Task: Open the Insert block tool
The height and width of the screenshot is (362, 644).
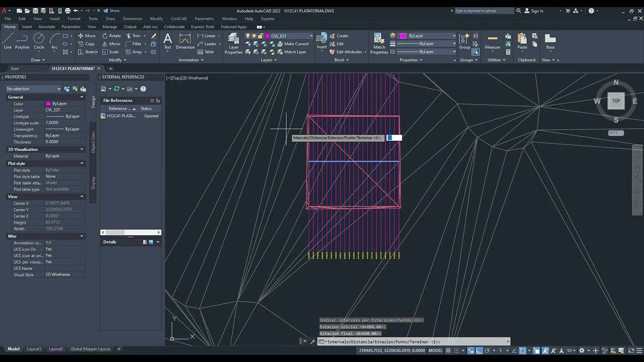Action: click(321, 41)
